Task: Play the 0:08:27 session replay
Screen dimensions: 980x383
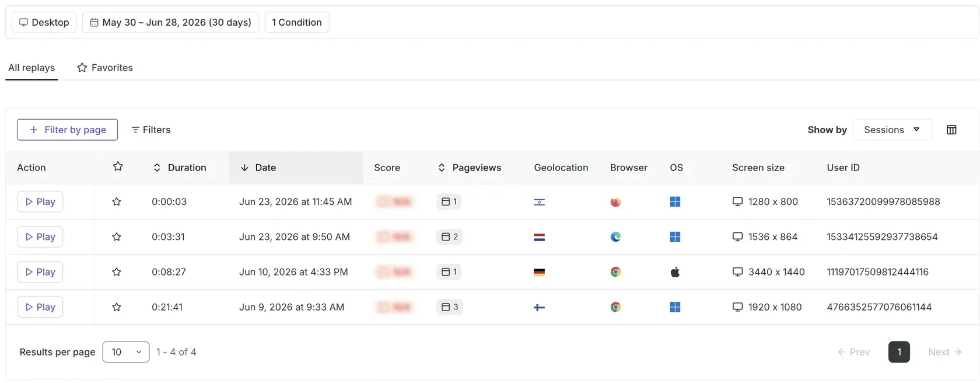Action: point(40,272)
